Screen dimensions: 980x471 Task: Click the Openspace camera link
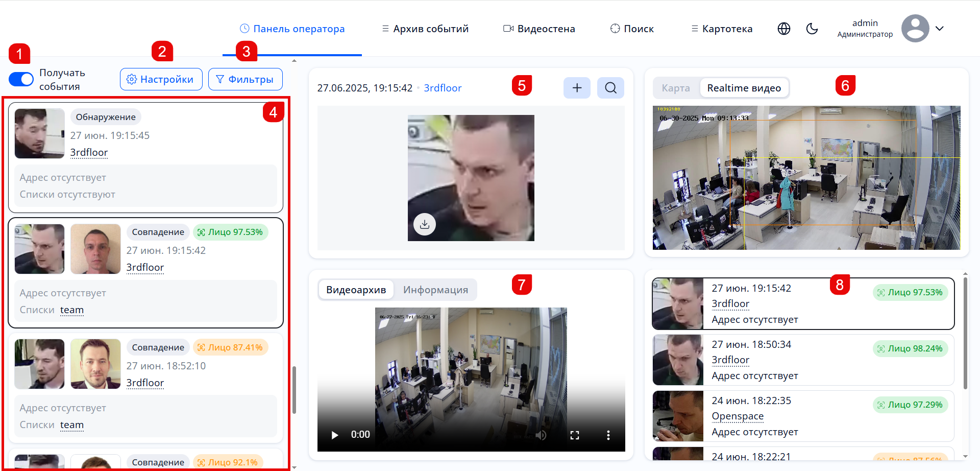coord(738,416)
